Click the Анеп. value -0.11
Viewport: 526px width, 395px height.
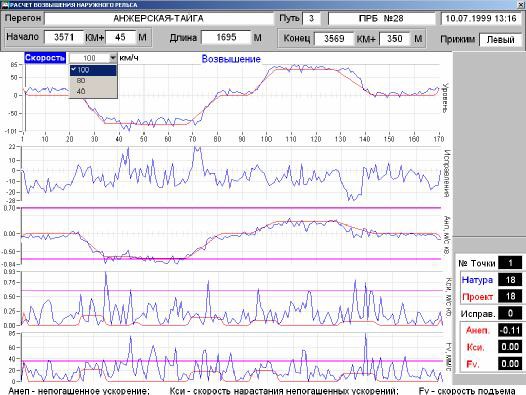tap(510, 330)
